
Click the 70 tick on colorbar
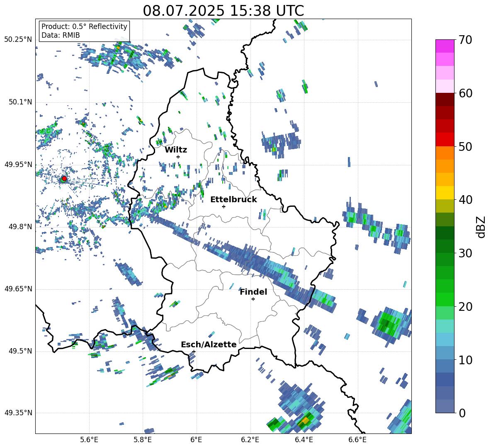coord(466,40)
